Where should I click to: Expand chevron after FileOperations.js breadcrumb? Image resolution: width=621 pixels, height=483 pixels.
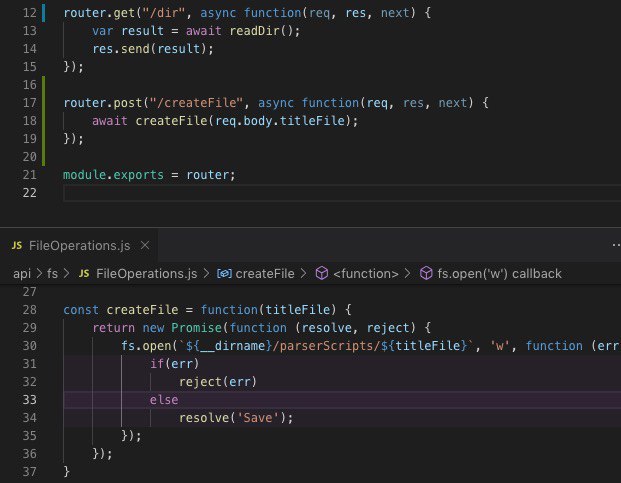pos(206,274)
